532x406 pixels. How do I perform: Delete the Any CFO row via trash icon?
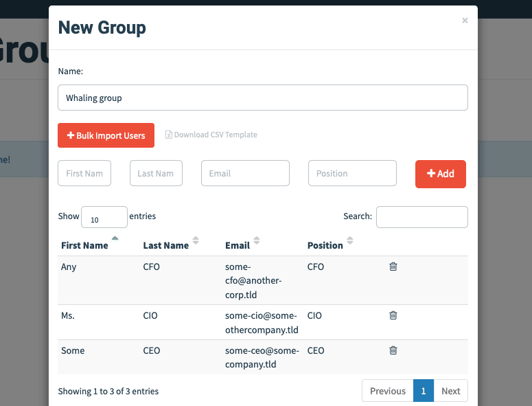click(393, 267)
